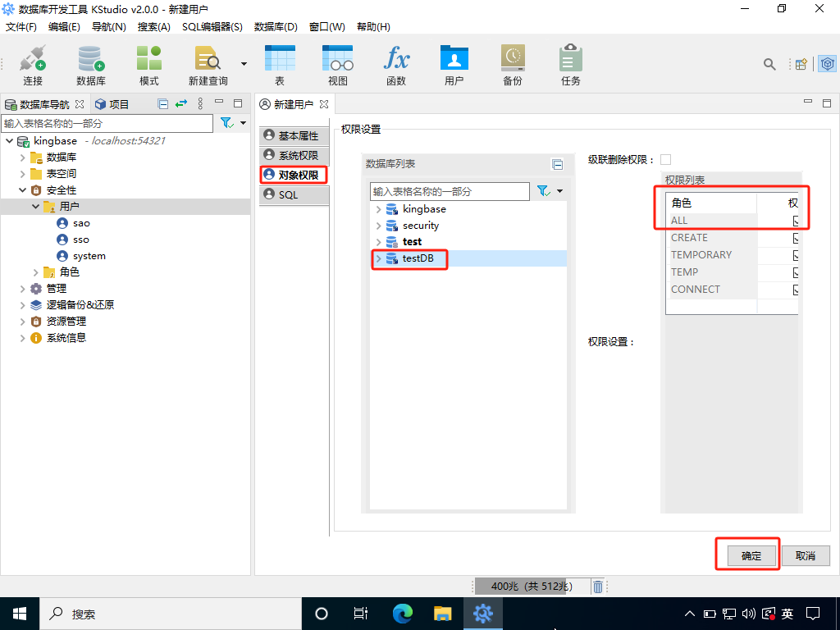Click filter icon in 数据库列表 panel

[x=543, y=191]
